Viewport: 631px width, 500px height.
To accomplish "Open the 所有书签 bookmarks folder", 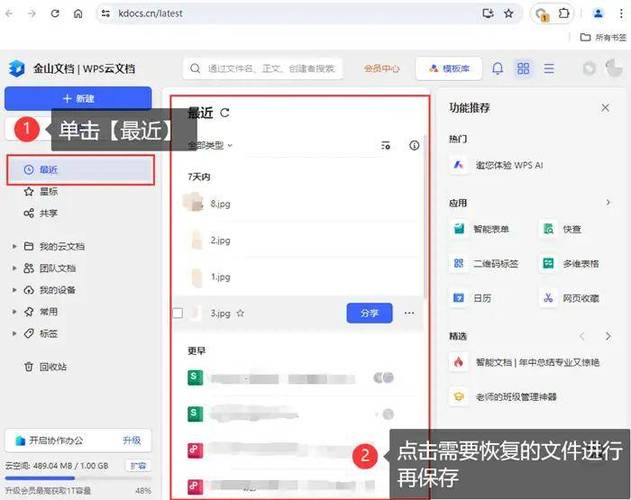I will 603,37.
